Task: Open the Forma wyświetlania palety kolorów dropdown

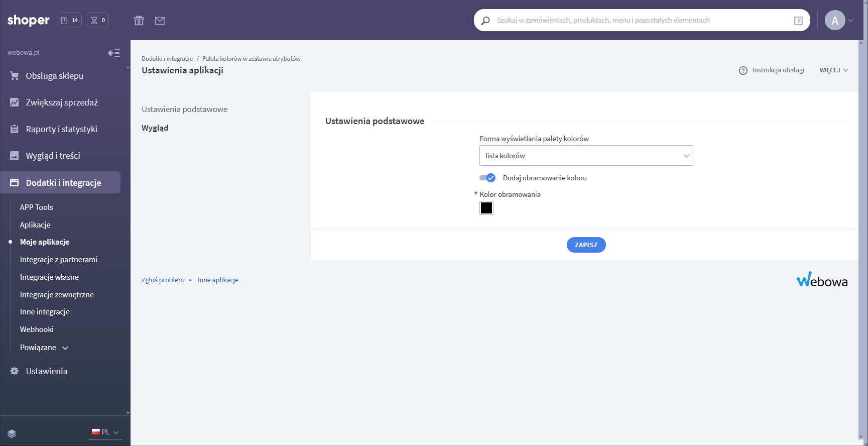Action: pyautogui.click(x=586, y=156)
